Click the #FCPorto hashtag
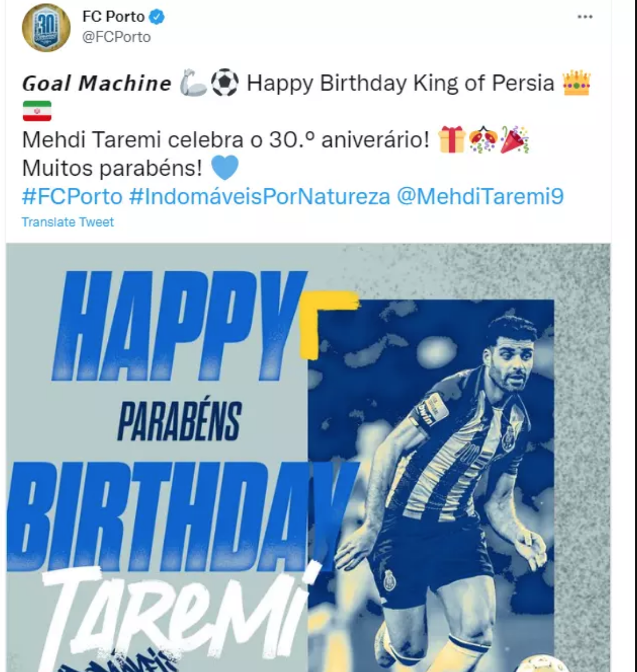The height and width of the screenshot is (672, 637). tap(72, 197)
